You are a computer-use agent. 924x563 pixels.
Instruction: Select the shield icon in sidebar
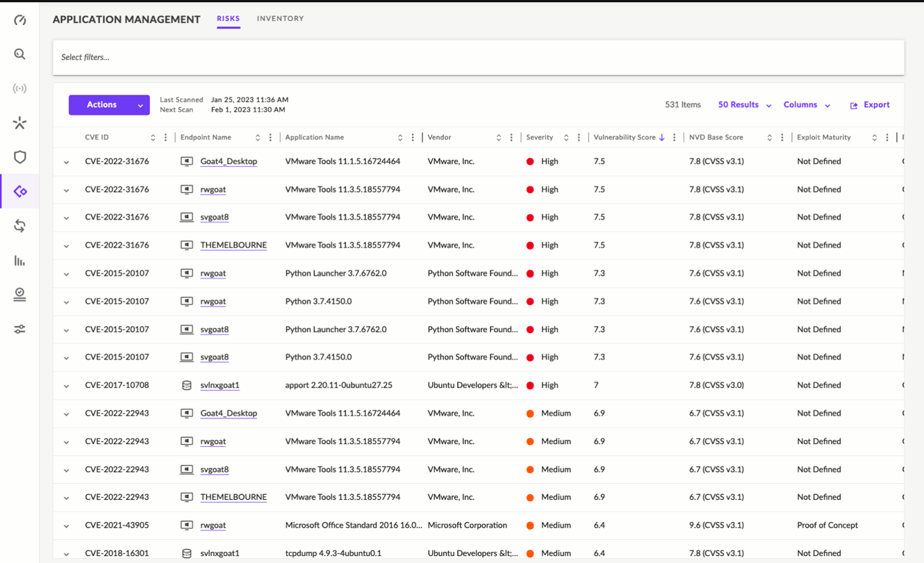19,157
